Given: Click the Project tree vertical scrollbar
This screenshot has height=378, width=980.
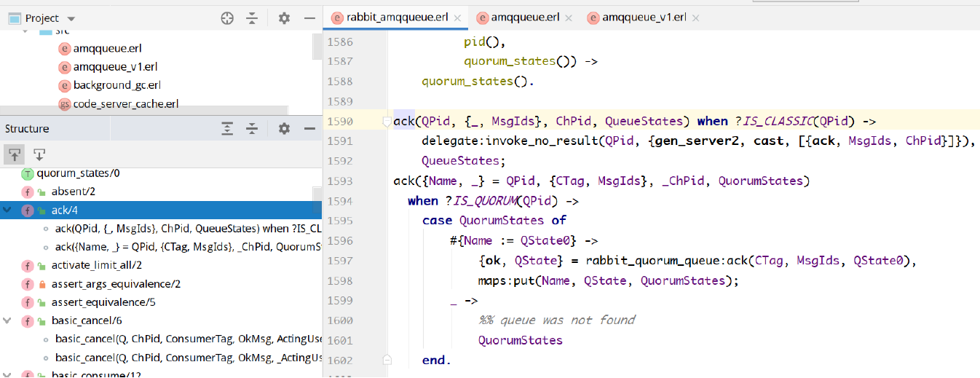Looking at the screenshot, I should point(317,47).
